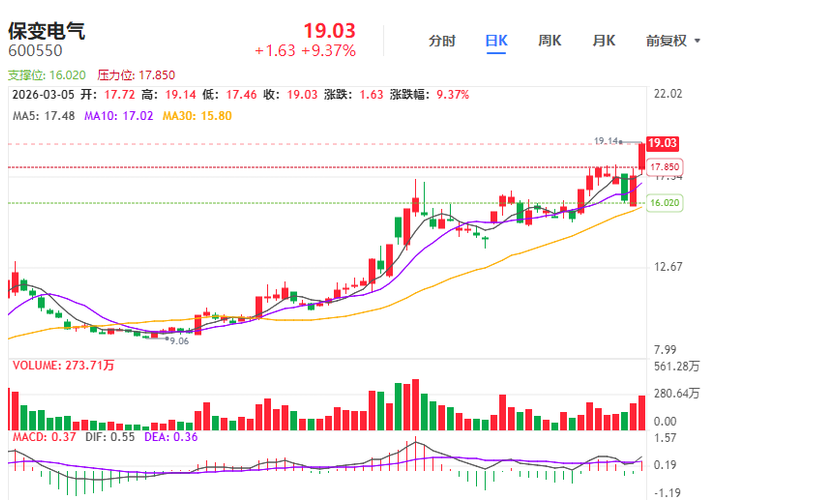Click the 17.850 resistance tag on axis
The image size is (835, 500).
coord(665,167)
